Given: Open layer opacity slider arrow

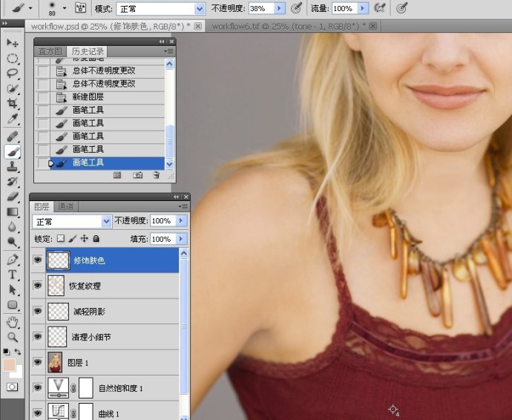Looking at the screenshot, I should (181, 221).
